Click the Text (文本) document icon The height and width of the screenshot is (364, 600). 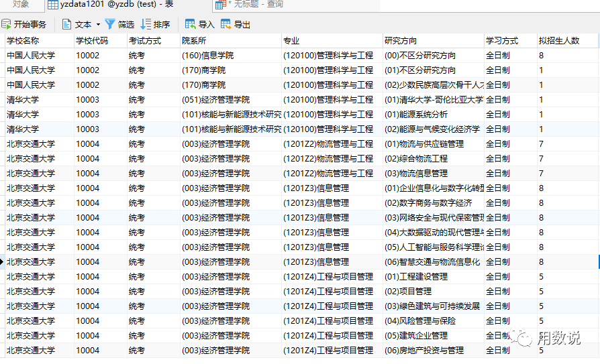(x=66, y=25)
